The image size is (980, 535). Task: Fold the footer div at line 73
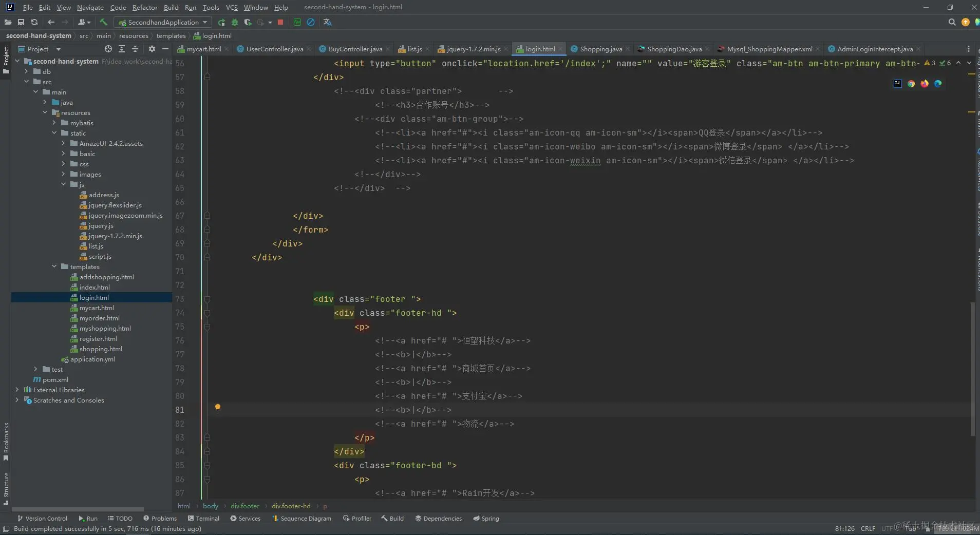(x=207, y=299)
